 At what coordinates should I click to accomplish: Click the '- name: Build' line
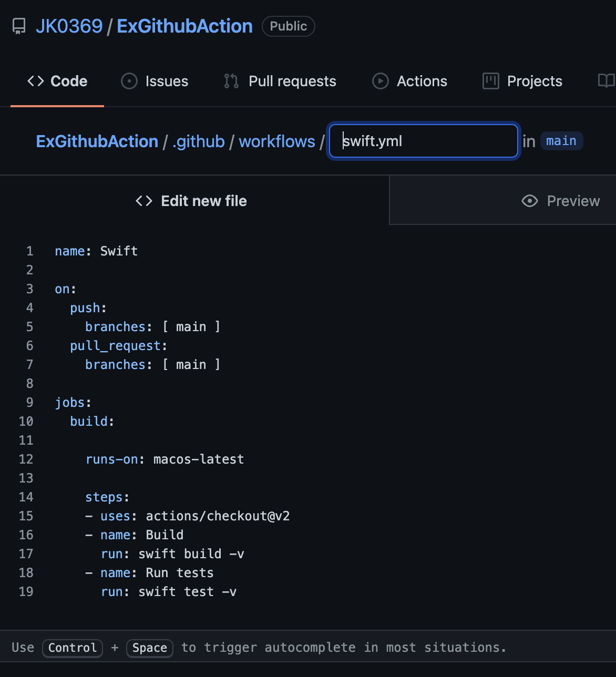[135, 535]
